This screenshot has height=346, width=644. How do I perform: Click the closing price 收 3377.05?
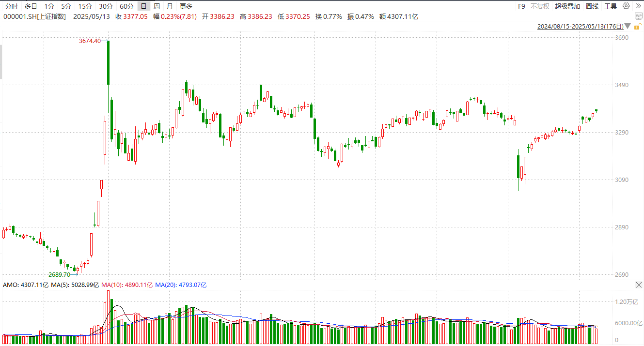point(131,16)
